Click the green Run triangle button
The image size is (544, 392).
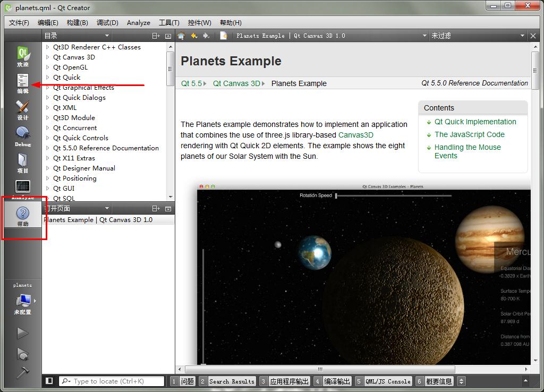click(22, 333)
